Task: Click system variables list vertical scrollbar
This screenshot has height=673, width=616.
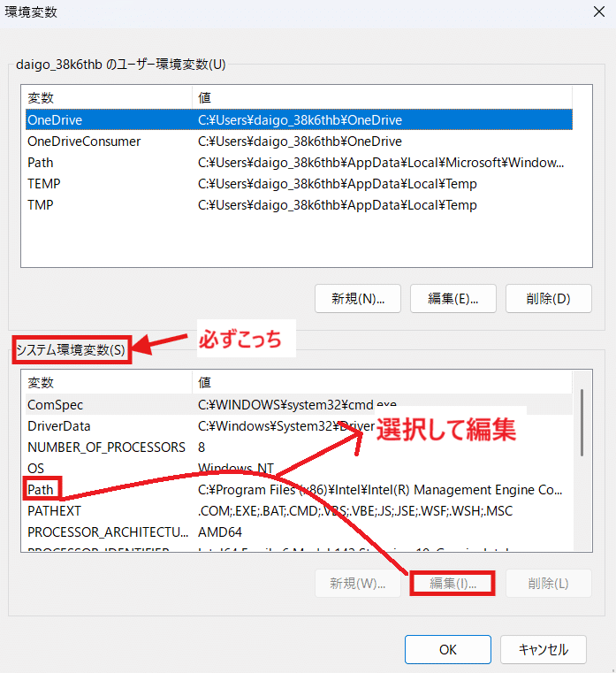Action: click(x=582, y=423)
